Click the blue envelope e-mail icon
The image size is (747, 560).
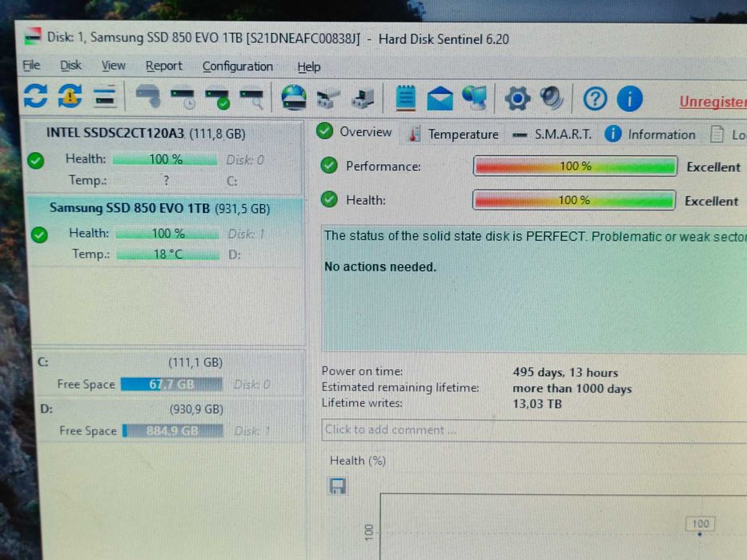[440, 99]
